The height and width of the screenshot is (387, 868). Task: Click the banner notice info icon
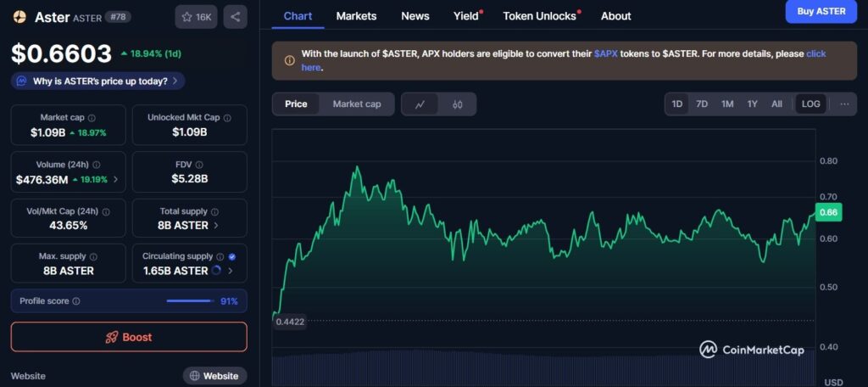coord(289,60)
